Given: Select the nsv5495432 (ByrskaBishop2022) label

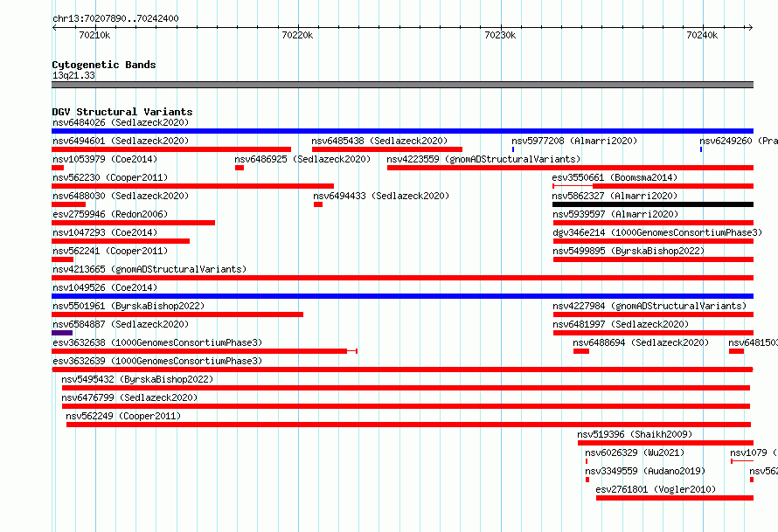Looking at the screenshot, I should 137,379.
